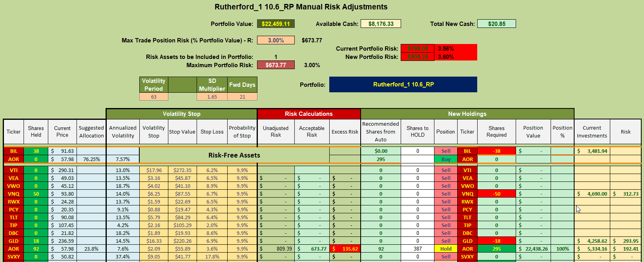This screenshot has height=262, width=644.
Task: Click SVXY stop loss 17.8%
Action: [x=212, y=257]
